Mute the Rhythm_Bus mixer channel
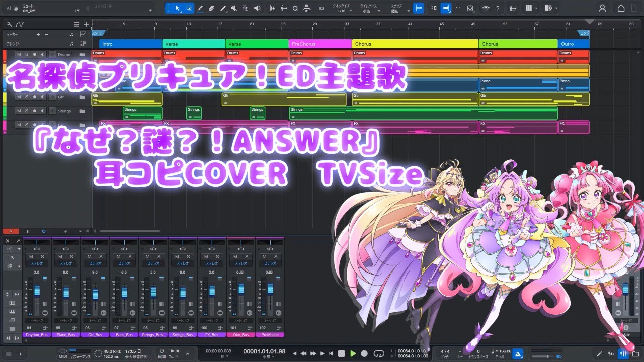644x362 pixels. (31, 257)
